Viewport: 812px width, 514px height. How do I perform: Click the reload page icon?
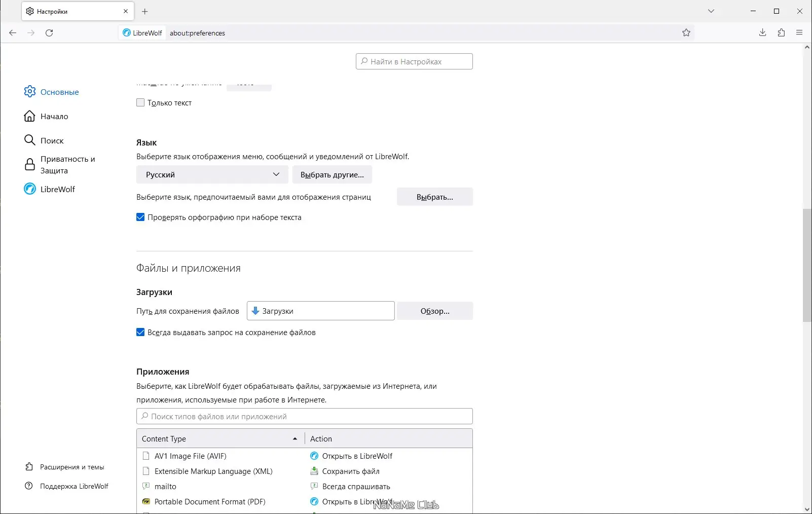coord(49,33)
